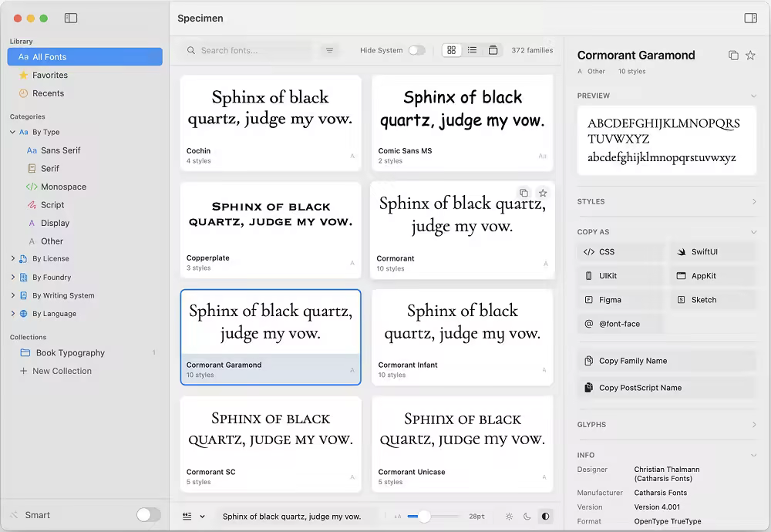Screen dimensions: 771x532
Task: Enable dark preview mode with moon icon
Action: 528,516
